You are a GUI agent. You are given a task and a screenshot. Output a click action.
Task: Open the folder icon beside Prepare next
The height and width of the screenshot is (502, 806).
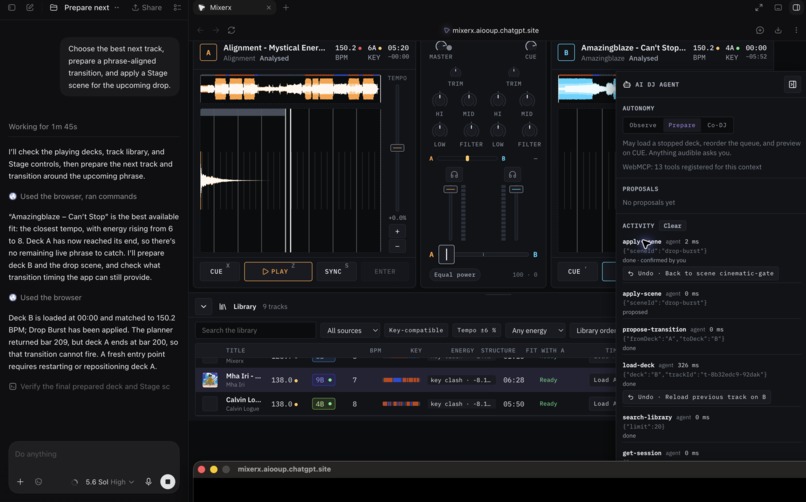coord(53,8)
